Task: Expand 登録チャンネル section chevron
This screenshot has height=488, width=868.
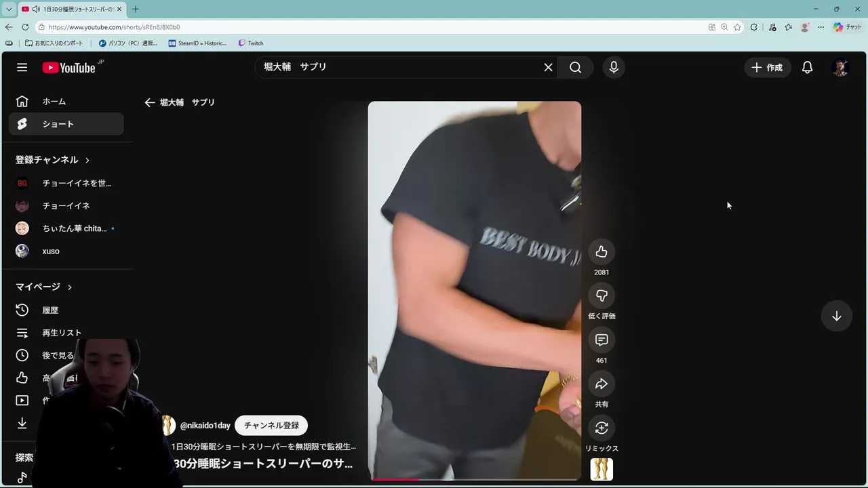Action: (87, 161)
